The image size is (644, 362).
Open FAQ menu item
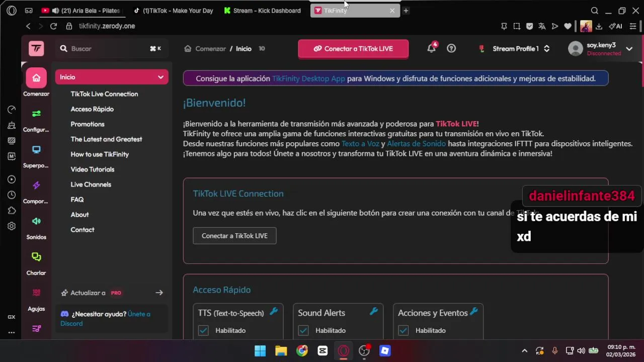pos(77,200)
